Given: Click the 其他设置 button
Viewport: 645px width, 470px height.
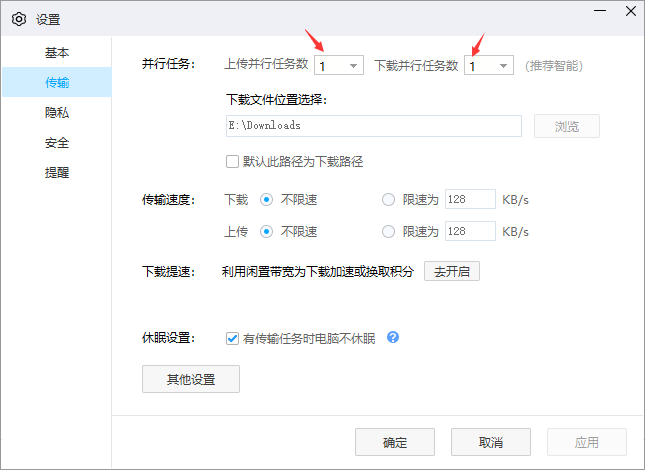Looking at the screenshot, I should (x=191, y=380).
